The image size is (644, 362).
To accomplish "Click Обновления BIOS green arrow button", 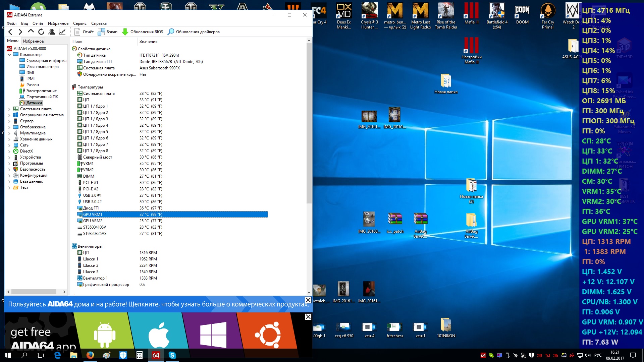I will [x=143, y=32].
